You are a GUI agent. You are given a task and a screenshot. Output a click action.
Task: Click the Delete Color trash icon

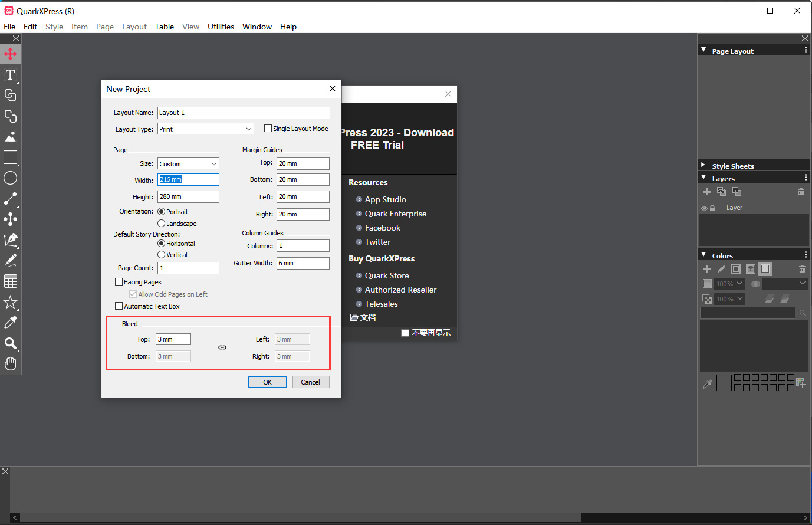pyautogui.click(x=802, y=269)
